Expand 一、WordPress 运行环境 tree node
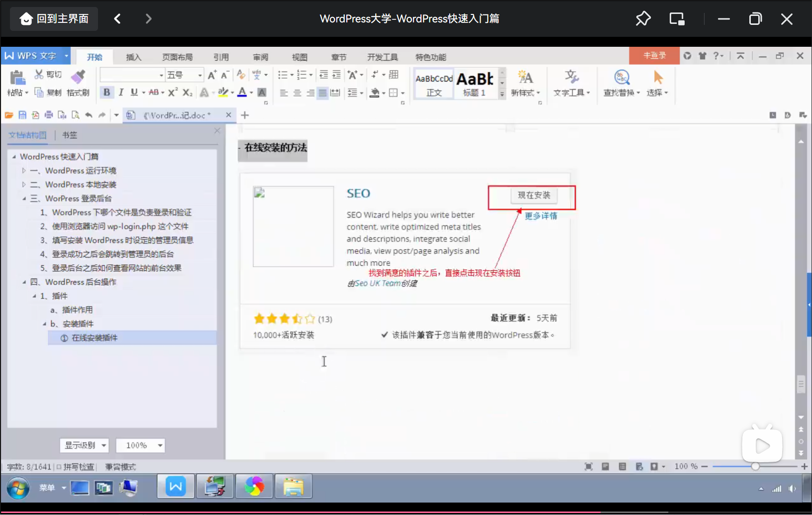 23,170
